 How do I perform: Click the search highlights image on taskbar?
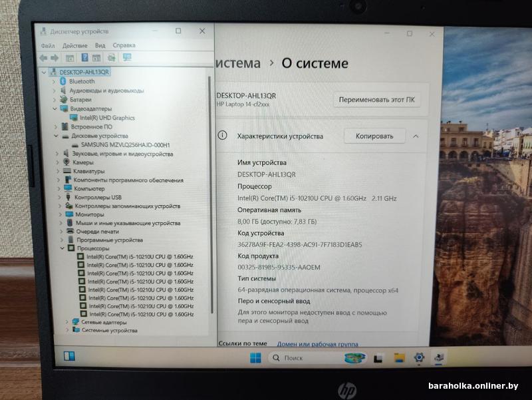pyautogui.click(x=354, y=358)
